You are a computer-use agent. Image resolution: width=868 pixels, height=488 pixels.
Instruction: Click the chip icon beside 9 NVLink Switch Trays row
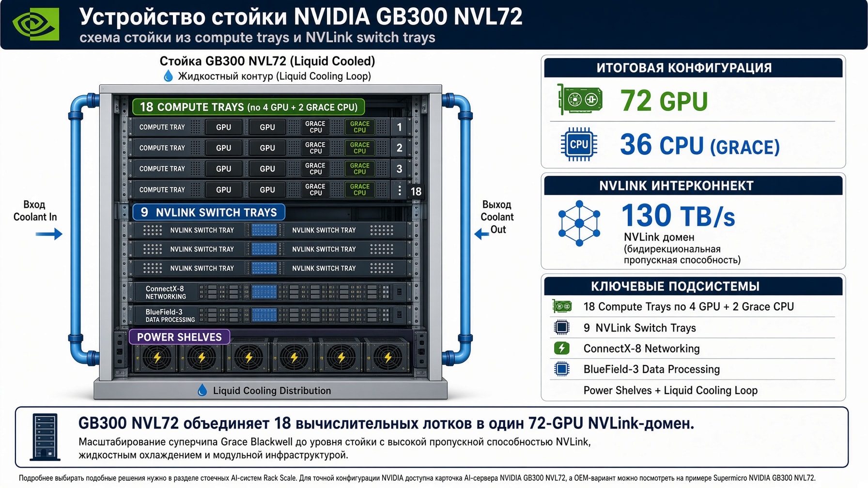tap(562, 328)
